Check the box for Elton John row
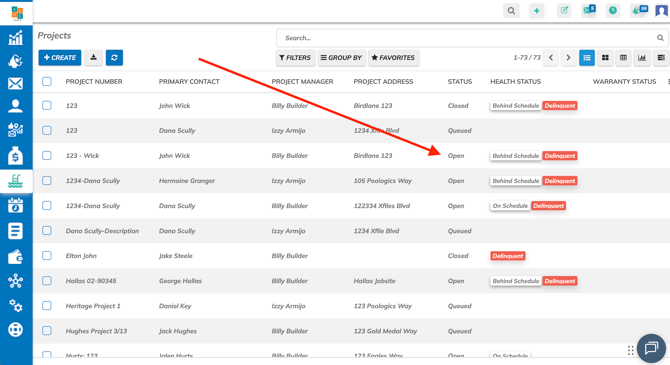The width and height of the screenshot is (670, 365). [47, 256]
